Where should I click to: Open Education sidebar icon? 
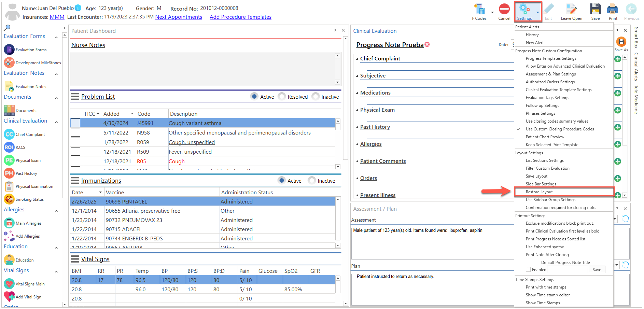pos(9,260)
